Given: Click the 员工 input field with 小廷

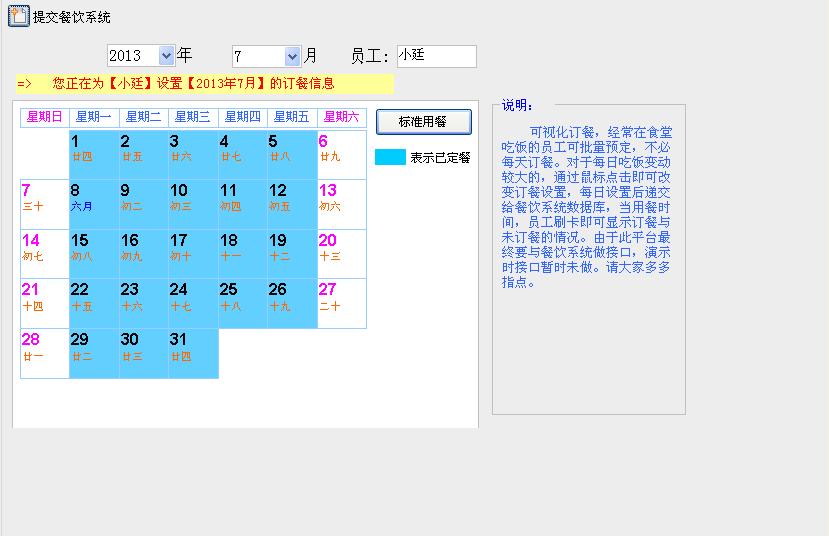Looking at the screenshot, I should [437, 56].
